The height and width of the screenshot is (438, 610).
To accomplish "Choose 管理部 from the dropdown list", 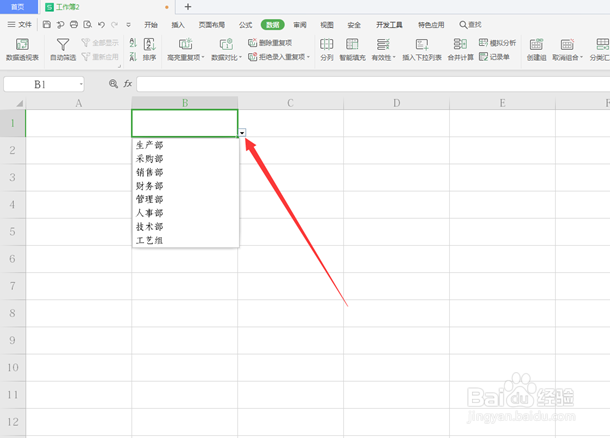I will click(186, 200).
